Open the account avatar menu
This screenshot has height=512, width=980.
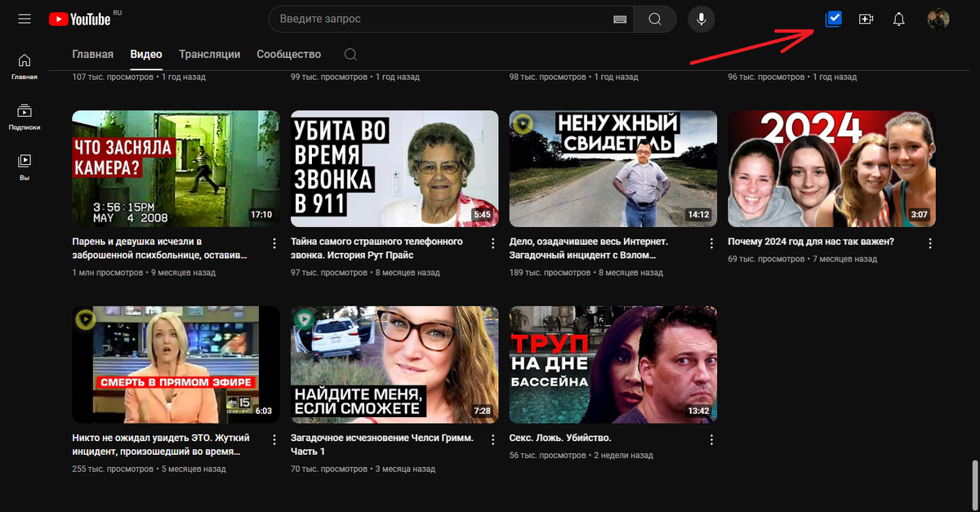pyautogui.click(x=938, y=19)
